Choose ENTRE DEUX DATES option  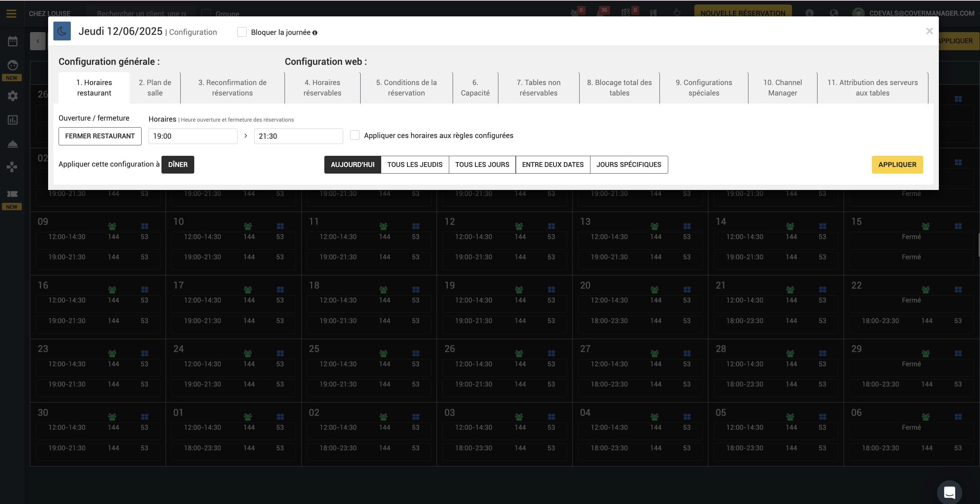point(552,165)
